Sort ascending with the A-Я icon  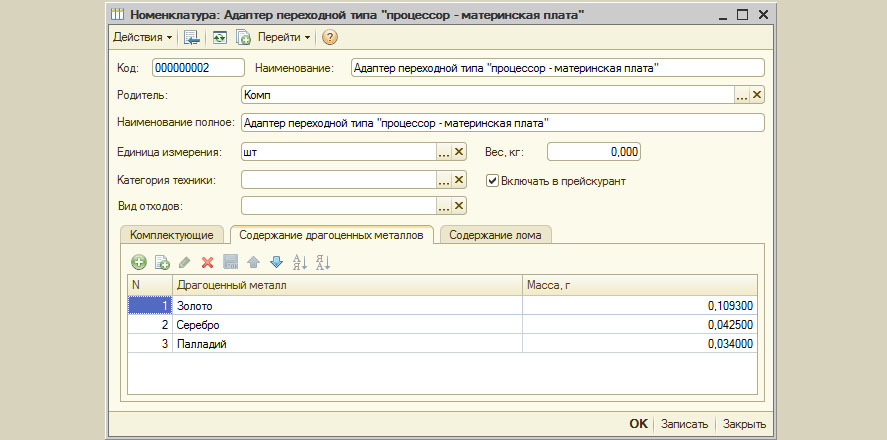[300, 262]
